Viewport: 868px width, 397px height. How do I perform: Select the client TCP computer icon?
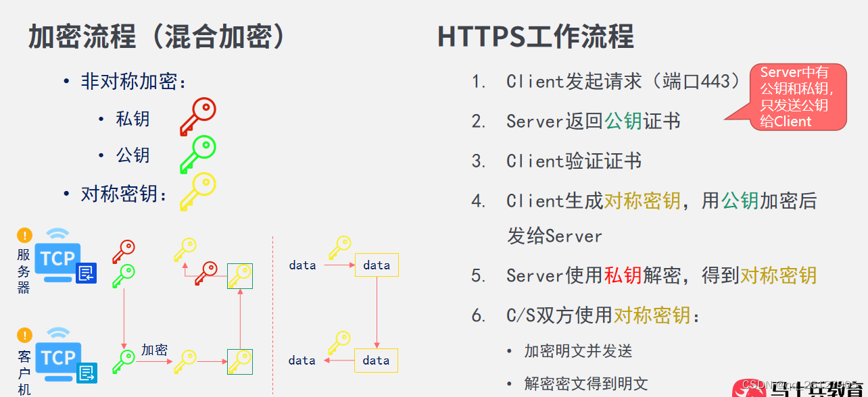[66, 356]
